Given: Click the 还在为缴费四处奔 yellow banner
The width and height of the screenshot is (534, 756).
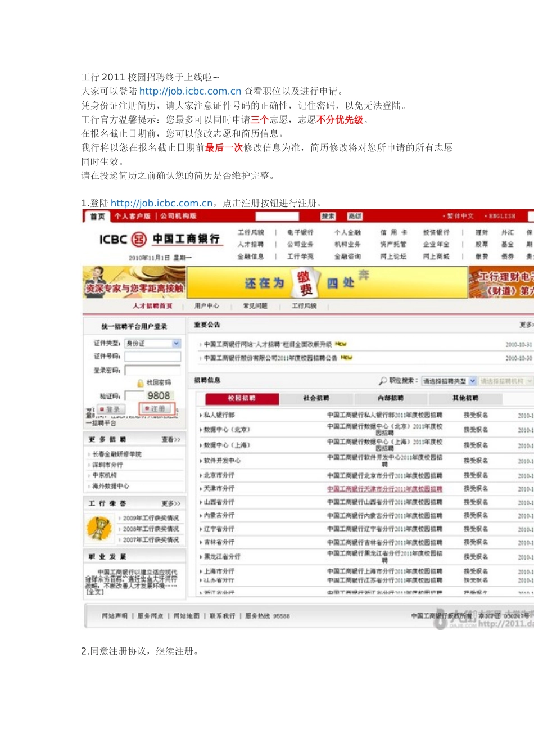Looking at the screenshot, I should click(327, 281).
